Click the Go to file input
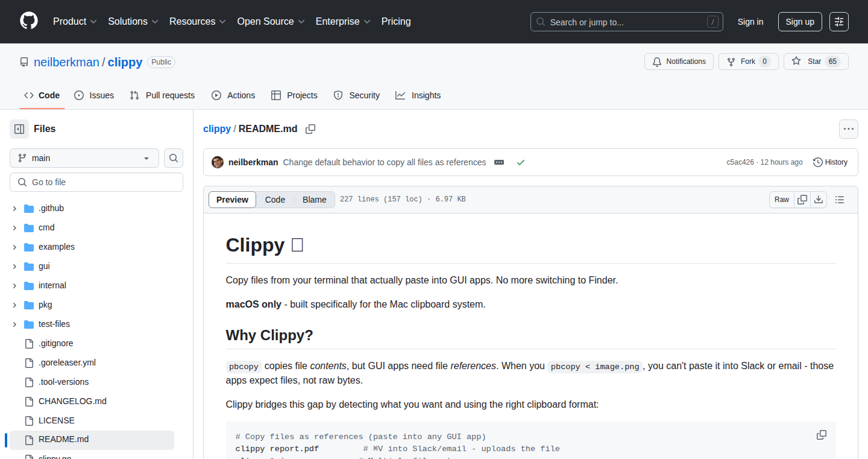The height and width of the screenshot is (459, 868). pos(96,182)
